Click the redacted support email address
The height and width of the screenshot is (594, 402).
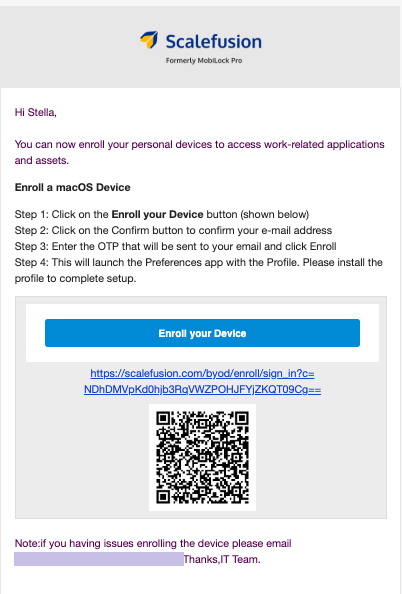tap(99, 559)
